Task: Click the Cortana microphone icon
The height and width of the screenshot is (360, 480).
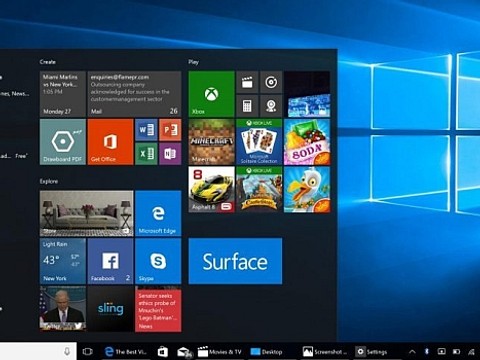Action: pos(67,351)
